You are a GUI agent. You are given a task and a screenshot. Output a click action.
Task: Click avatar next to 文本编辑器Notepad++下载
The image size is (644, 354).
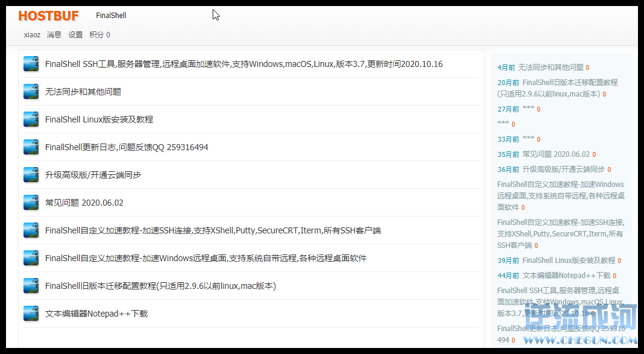pyautogui.click(x=31, y=314)
